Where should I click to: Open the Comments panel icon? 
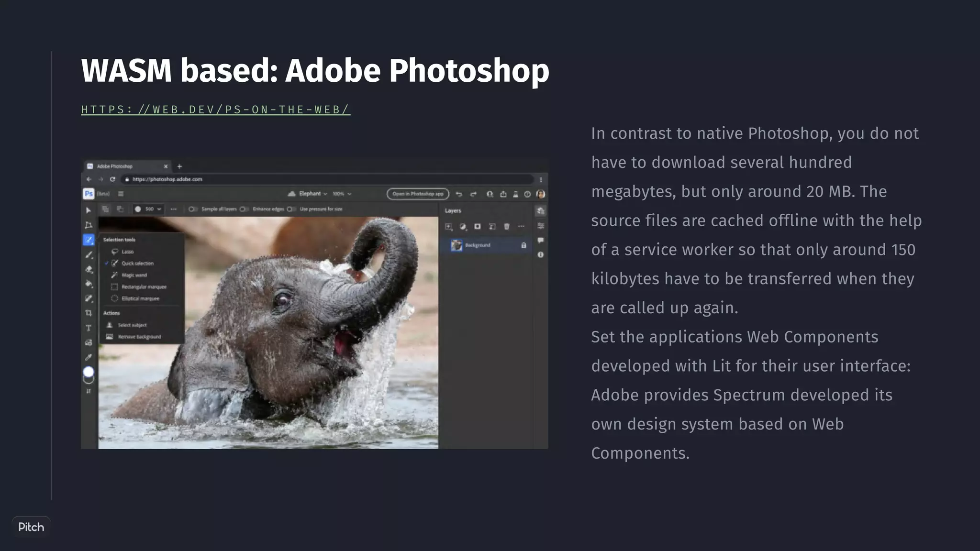(541, 240)
